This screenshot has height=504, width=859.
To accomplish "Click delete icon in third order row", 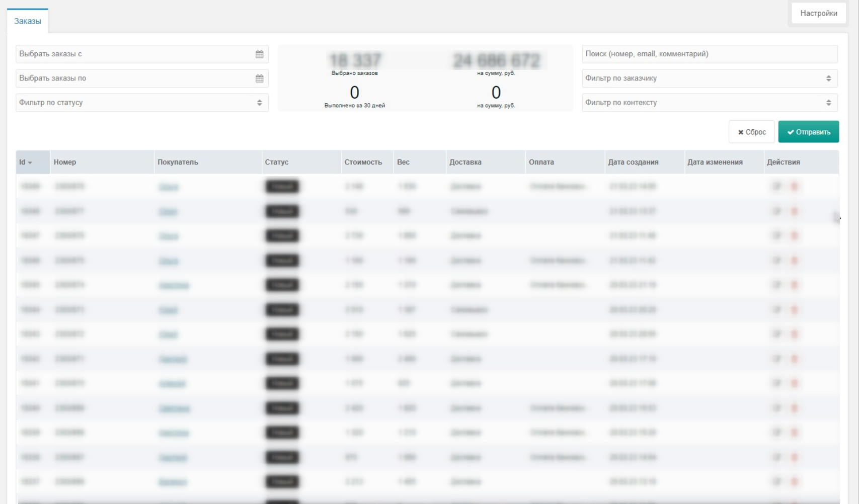I will (794, 236).
